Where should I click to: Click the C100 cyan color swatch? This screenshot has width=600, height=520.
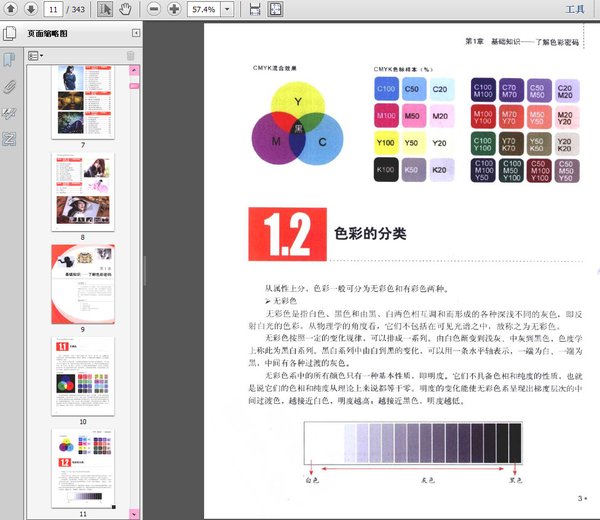pos(386,90)
